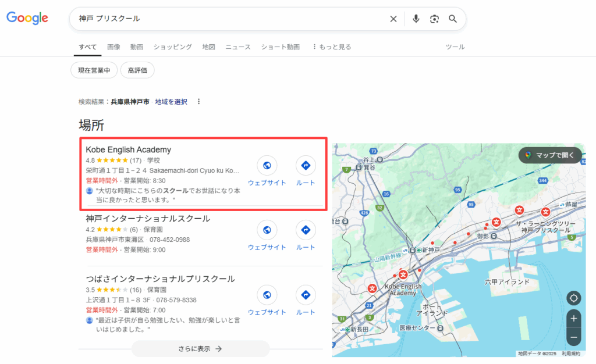
Task: Open Kobe English Academy website icon
Action: point(267,166)
